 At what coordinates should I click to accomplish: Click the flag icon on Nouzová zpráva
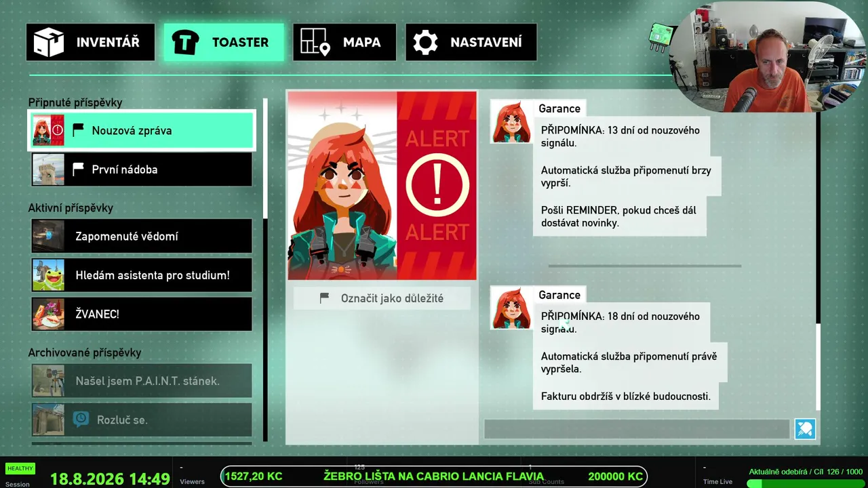coord(78,130)
